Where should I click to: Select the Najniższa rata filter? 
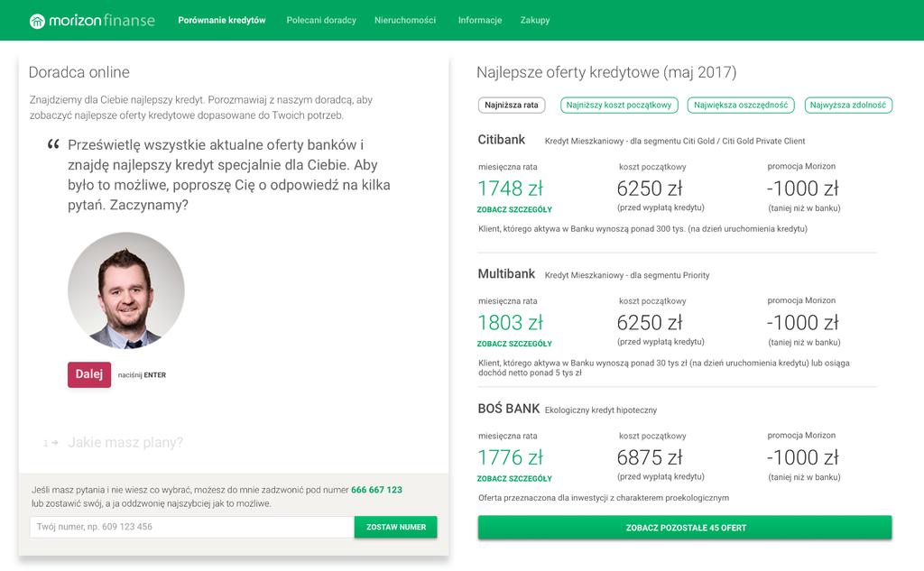[512, 105]
